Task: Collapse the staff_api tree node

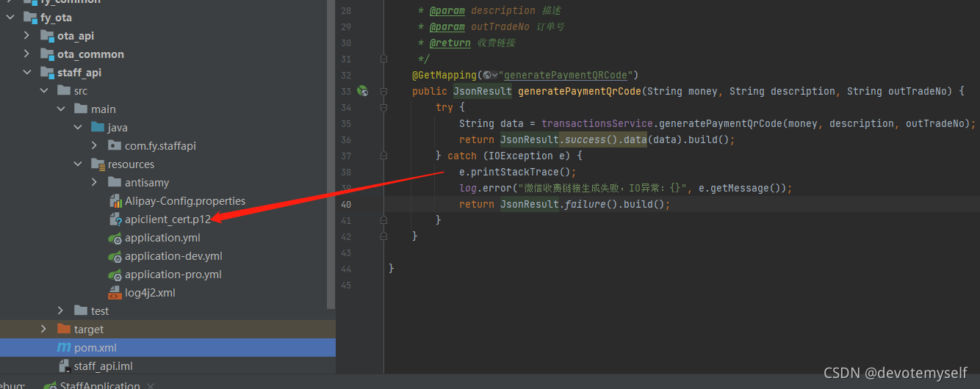Action: click(26, 73)
